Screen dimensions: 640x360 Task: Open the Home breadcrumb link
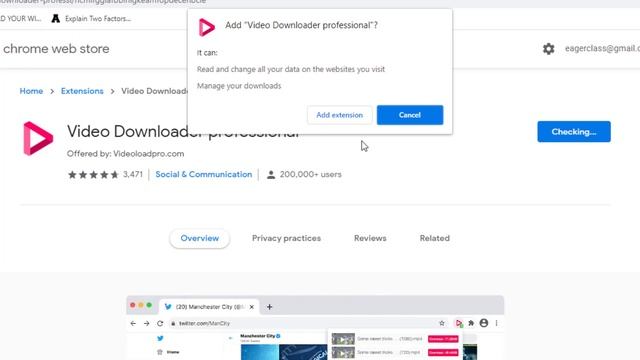(31, 91)
